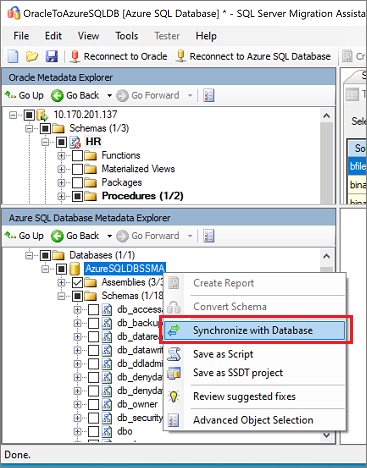367x468 pixels.
Task: Click the Advanced Object Selection menu icon
Action: (174, 420)
